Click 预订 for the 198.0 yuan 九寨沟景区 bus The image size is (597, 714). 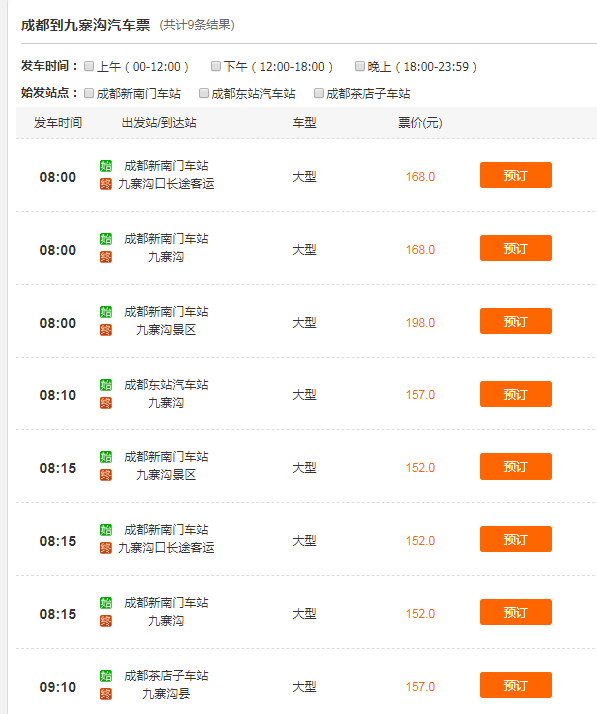point(515,321)
